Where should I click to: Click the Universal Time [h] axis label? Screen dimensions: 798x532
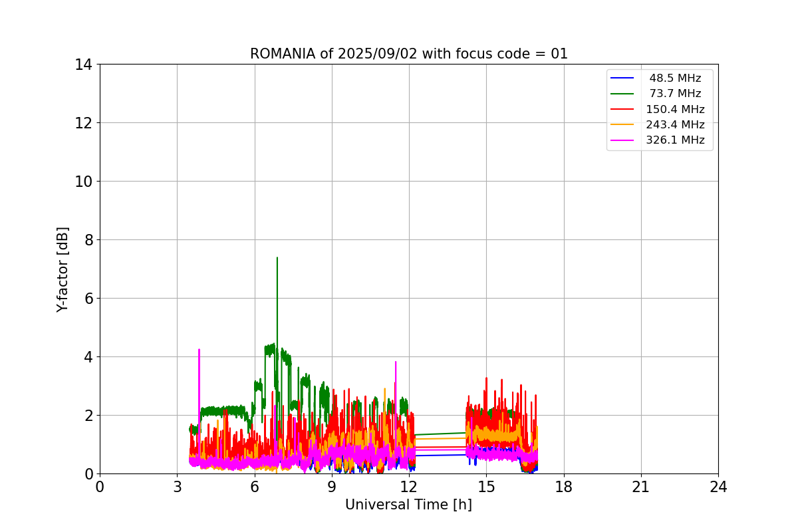pos(408,505)
